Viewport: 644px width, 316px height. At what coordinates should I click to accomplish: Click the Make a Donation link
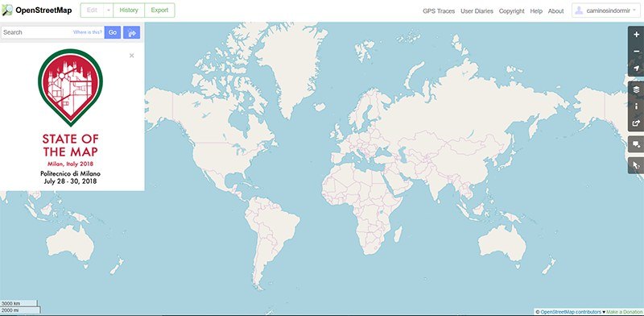point(625,312)
